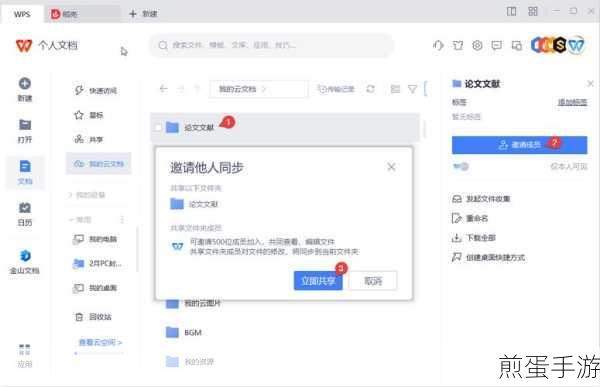The image size is (600, 387).
Task: Open the settings gear icon
Action: coord(477,46)
